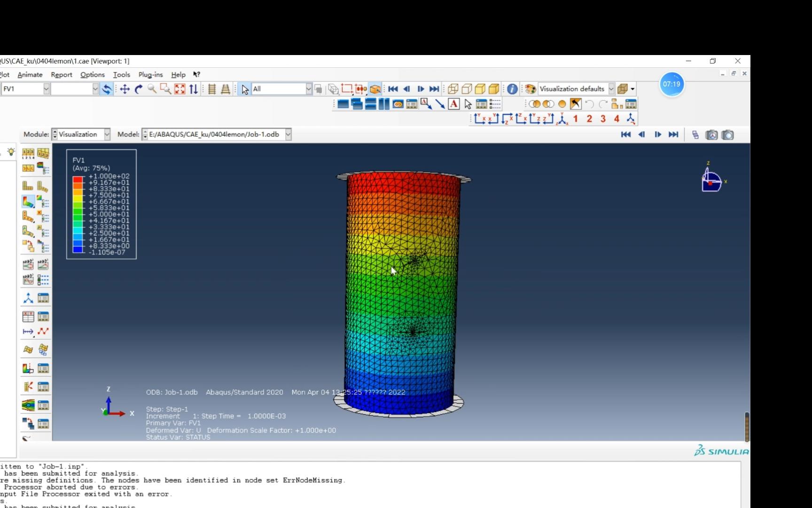The image size is (812, 508).
Task: Apply custom view 3
Action: [603, 119]
